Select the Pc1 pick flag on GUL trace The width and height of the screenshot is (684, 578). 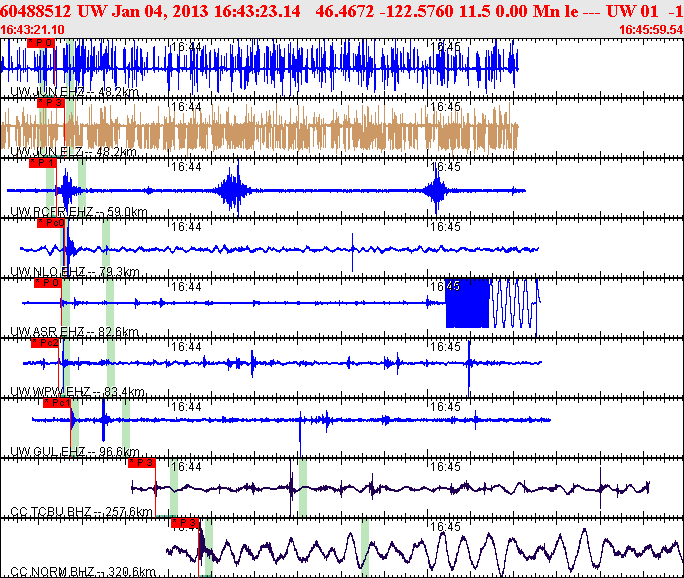point(56,402)
